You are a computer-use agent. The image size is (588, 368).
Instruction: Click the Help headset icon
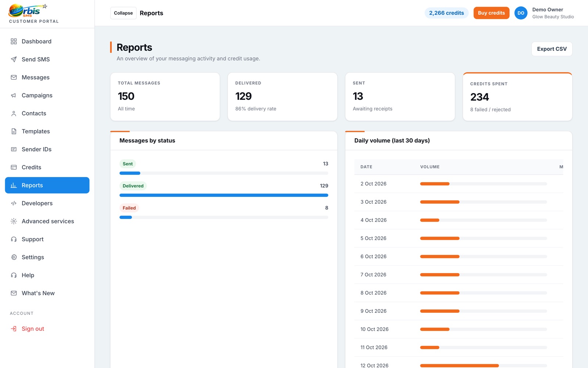click(14, 275)
